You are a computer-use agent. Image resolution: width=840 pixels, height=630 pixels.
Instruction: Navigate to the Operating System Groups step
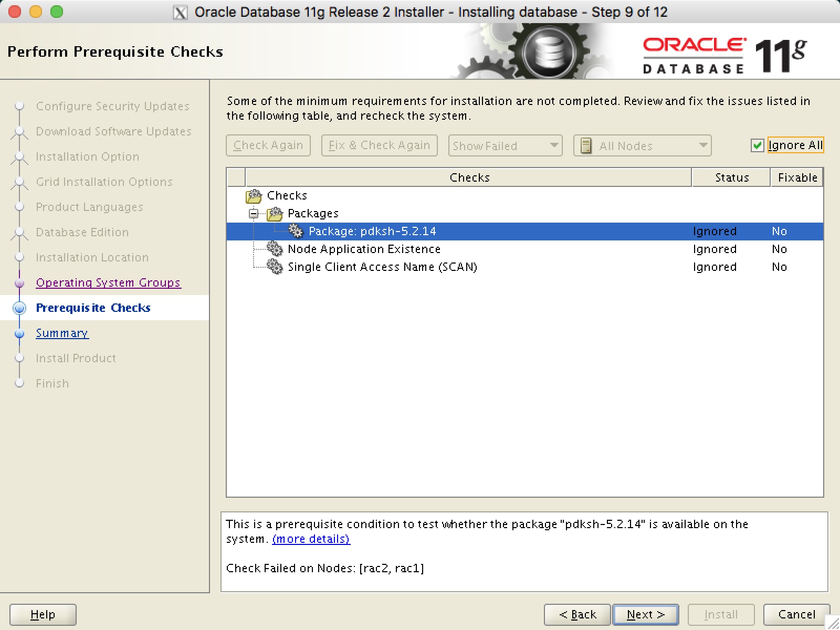click(x=108, y=282)
